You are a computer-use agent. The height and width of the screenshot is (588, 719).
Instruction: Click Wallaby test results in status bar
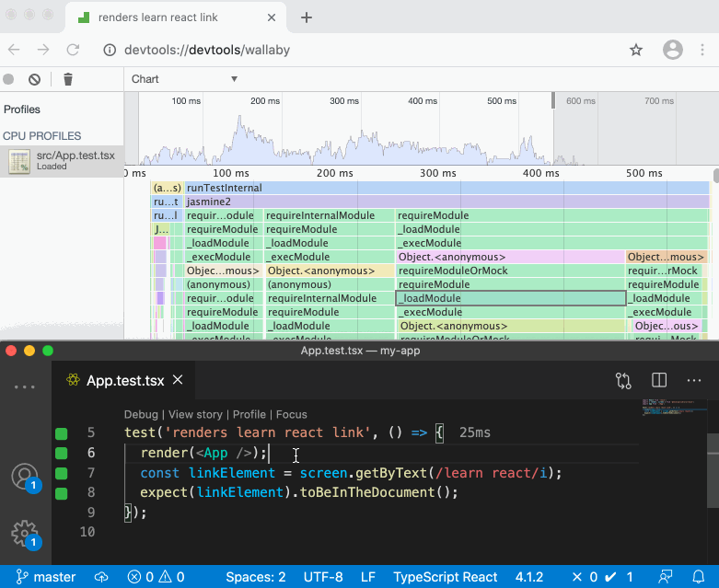click(x=602, y=577)
